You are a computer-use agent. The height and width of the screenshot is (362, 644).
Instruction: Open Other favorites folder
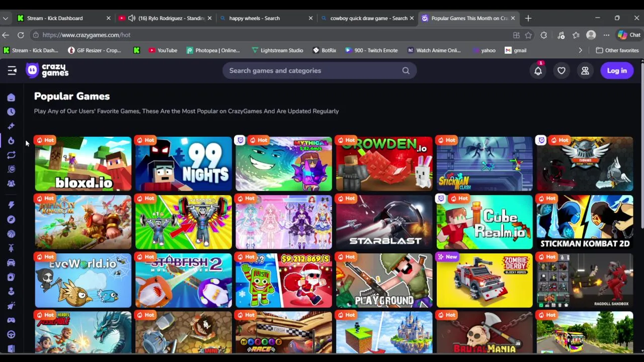[x=617, y=50]
